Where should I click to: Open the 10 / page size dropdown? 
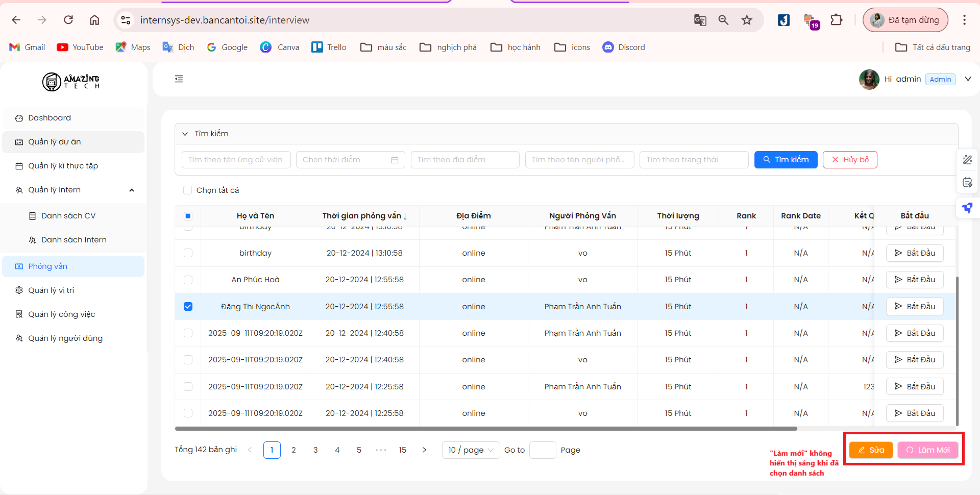click(x=471, y=450)
